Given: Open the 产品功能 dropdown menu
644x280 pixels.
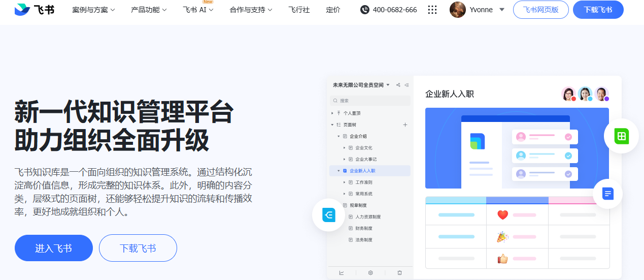Looking at the screenshot, I should (149, 10).
